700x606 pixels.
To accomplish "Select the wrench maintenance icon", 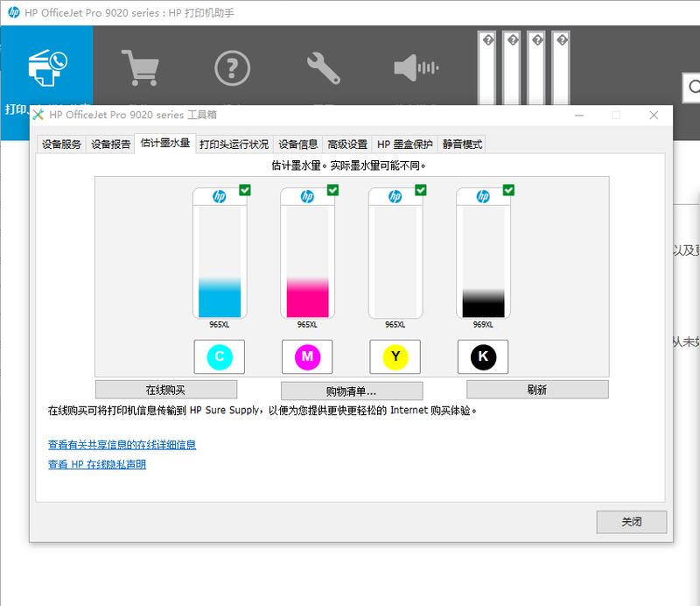I will click(322, 66).
